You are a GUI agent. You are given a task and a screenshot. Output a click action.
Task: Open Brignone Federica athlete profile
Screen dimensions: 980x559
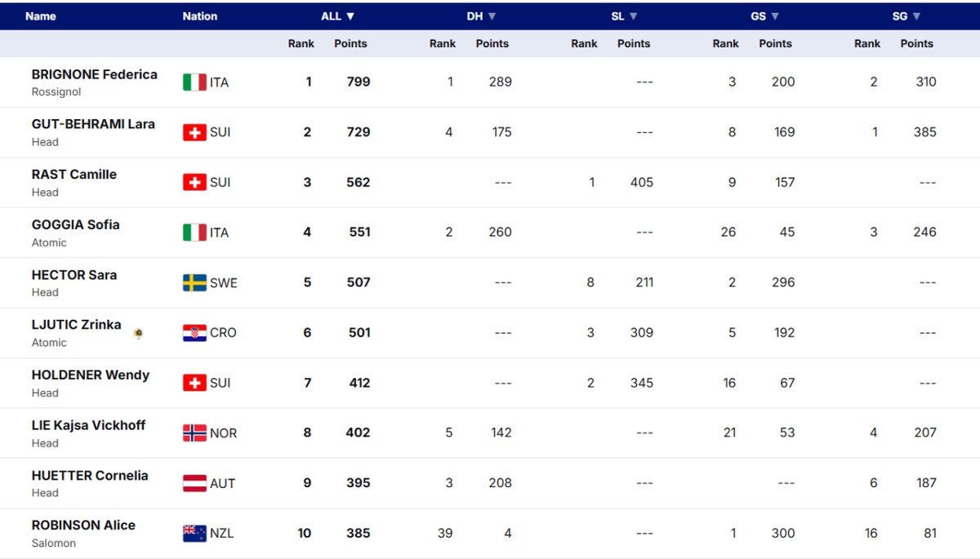[94, 74]
